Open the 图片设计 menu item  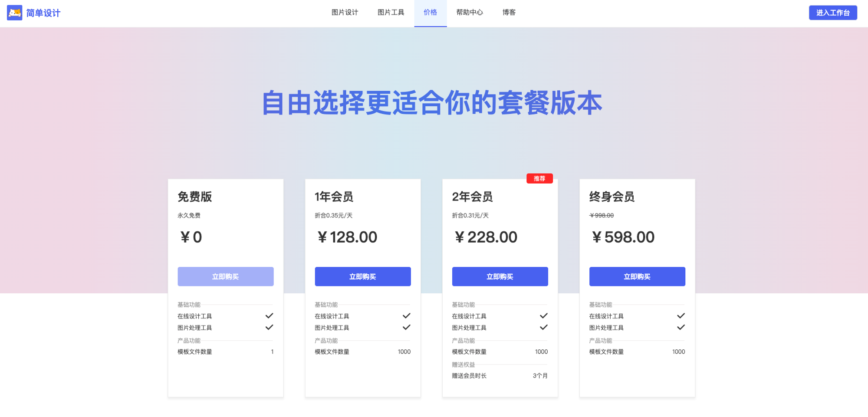(x=345, y=13)
